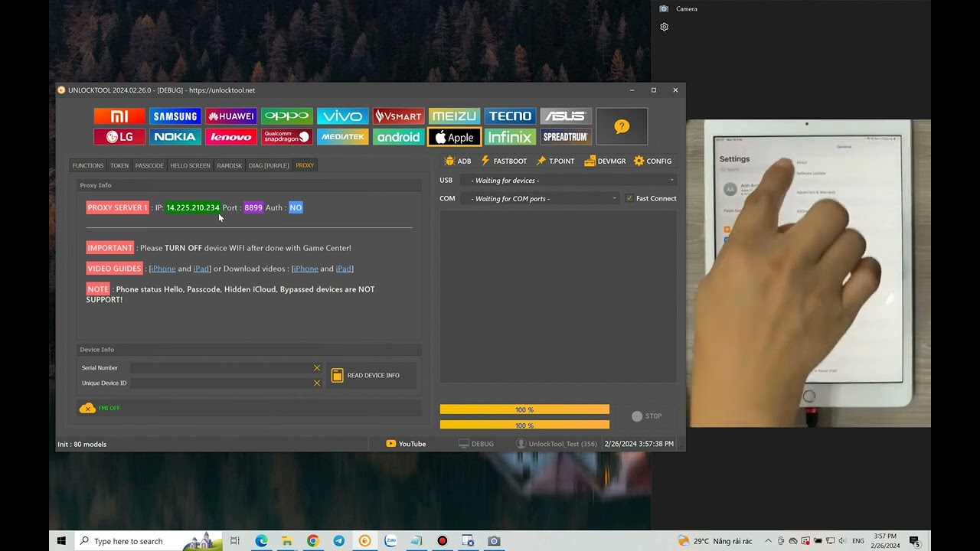Viewport: 980px width, 551px height.
Task: Expand the COM ports dropdown
Action: click(540, 198)
